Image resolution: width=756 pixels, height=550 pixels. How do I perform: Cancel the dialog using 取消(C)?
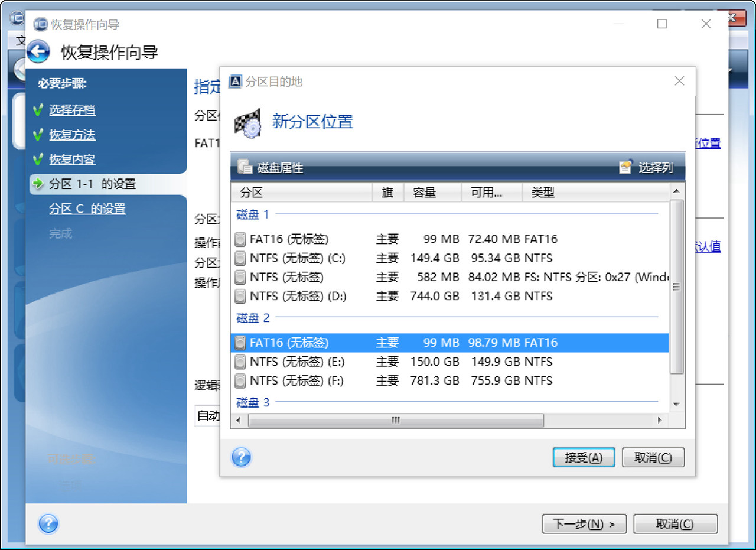tap(653, 457)
